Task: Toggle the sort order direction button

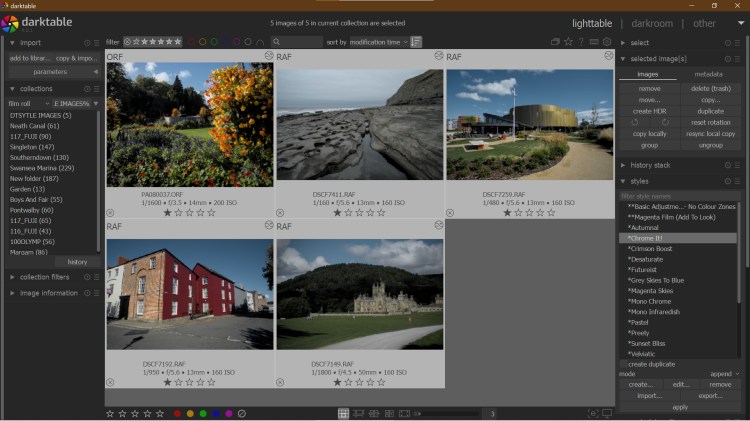Action: tap(416, 42)
